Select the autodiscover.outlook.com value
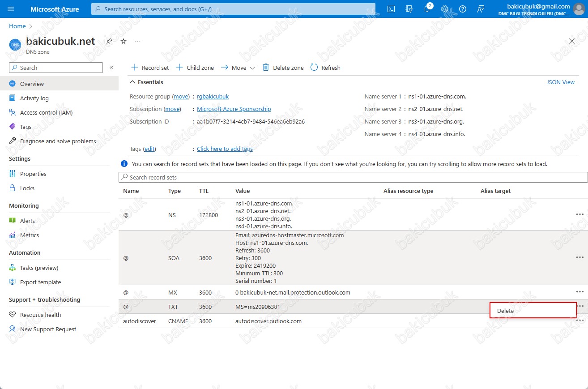 [x=268, y=321]
